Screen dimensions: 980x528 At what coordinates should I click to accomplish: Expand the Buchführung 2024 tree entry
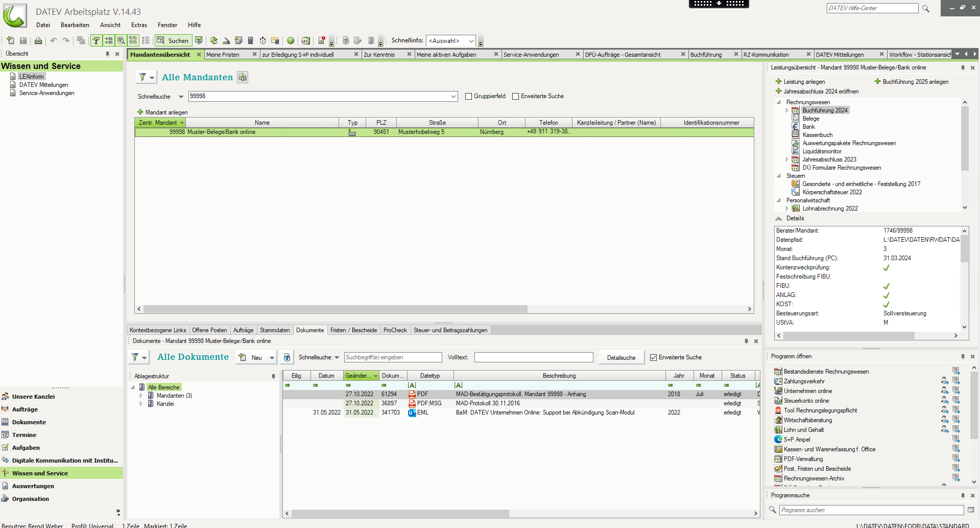click(787, 110)
